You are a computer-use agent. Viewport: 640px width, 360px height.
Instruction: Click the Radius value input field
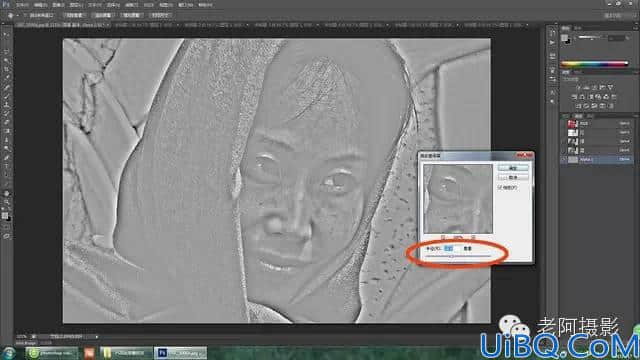[x=451, y=249]
